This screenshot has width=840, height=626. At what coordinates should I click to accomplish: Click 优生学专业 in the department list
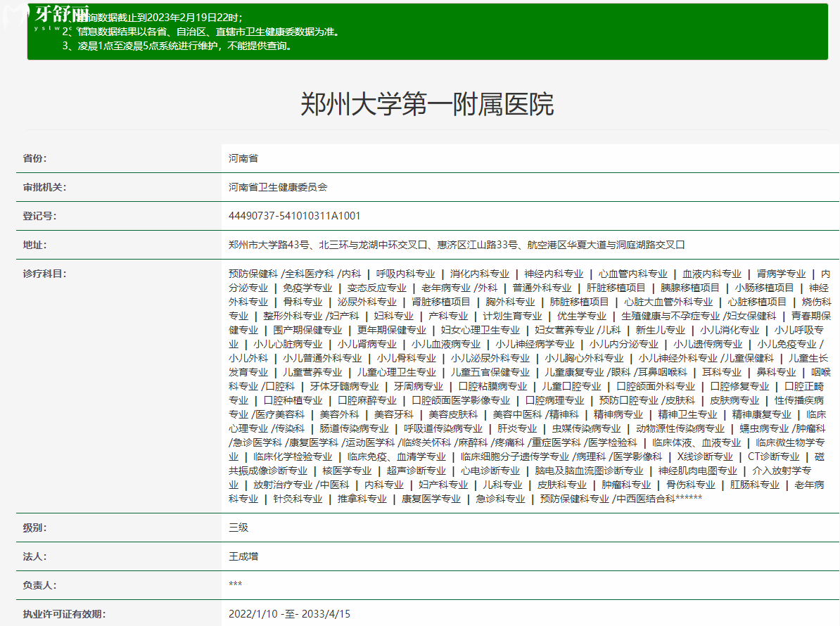[581, 316]
